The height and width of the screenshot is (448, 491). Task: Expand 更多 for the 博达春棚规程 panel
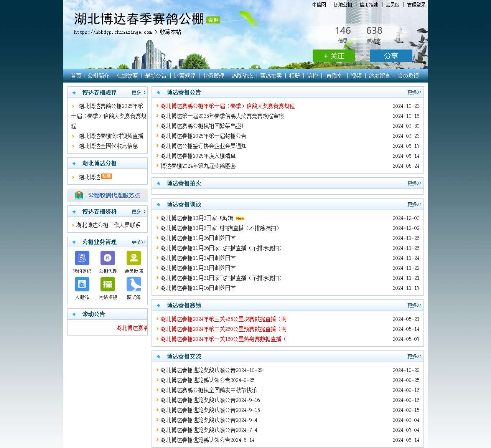click(x=138, y=93)
